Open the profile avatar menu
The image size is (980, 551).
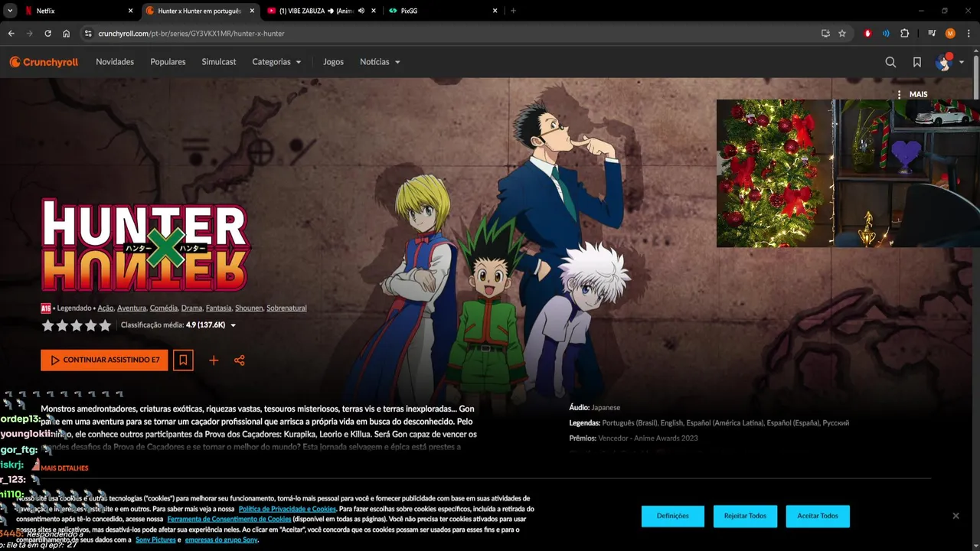949,62
